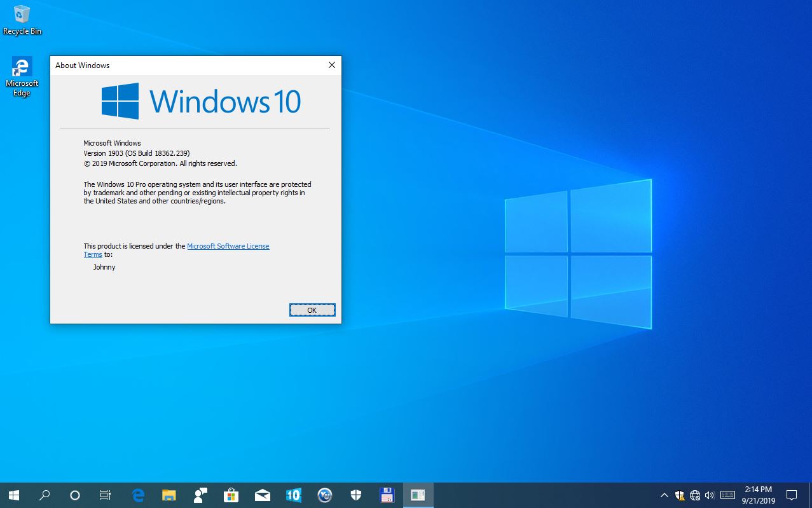Open File Explorer from taskbar
The width and height of the screenshot is (812, 508).
169,495
